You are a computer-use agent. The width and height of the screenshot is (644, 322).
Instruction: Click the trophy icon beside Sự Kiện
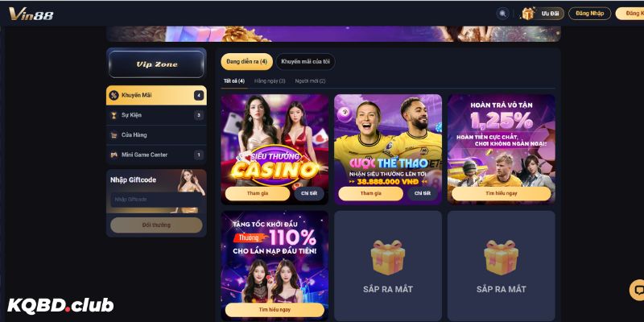[114, 115]
